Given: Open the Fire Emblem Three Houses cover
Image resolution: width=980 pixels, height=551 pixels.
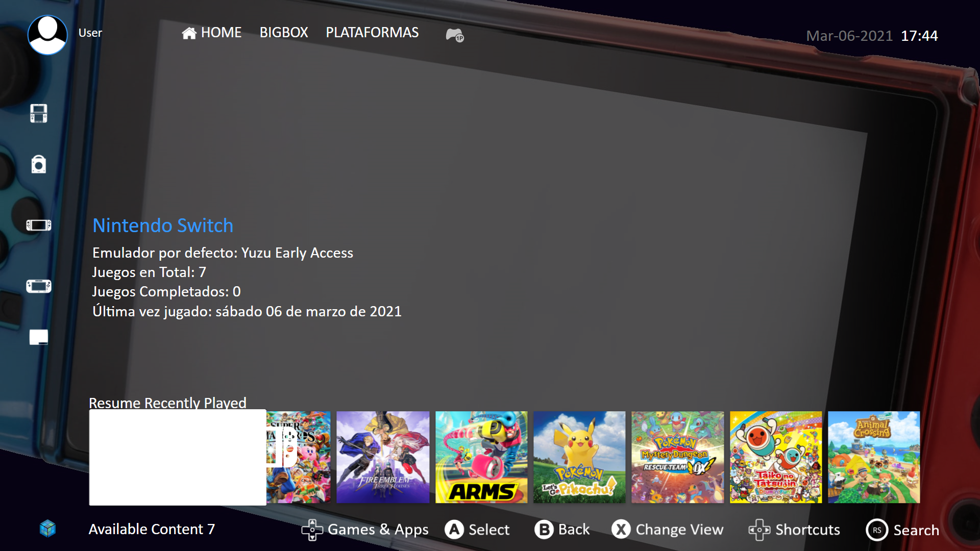Looking at the screenshot, I should tap(383, 457).
